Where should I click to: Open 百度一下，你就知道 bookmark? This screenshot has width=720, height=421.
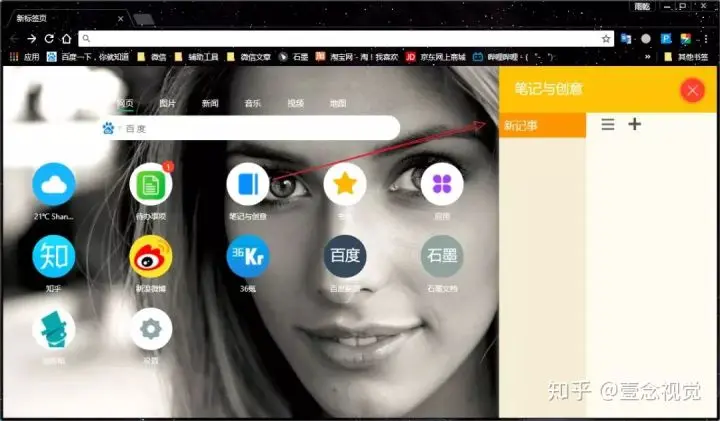click(x=88, y=57)
